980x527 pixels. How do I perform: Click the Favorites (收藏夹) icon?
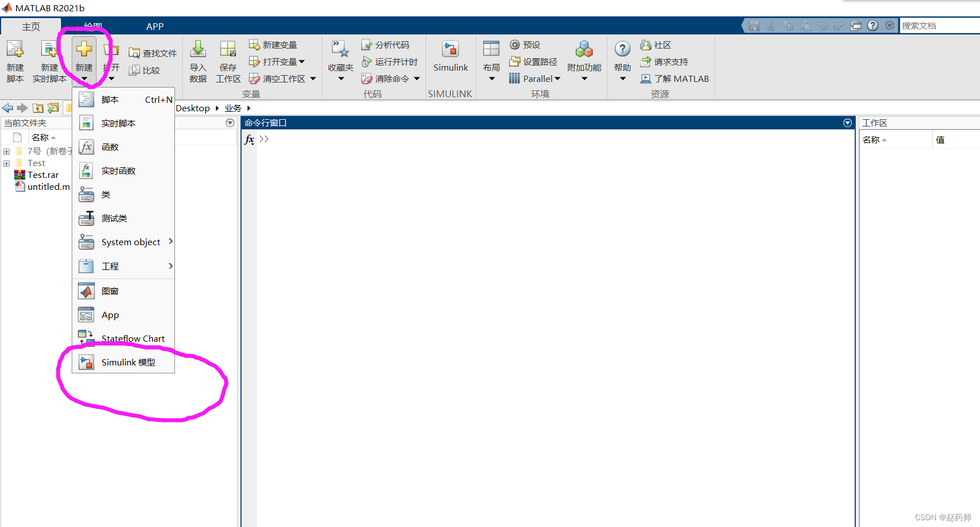point(340,49)
